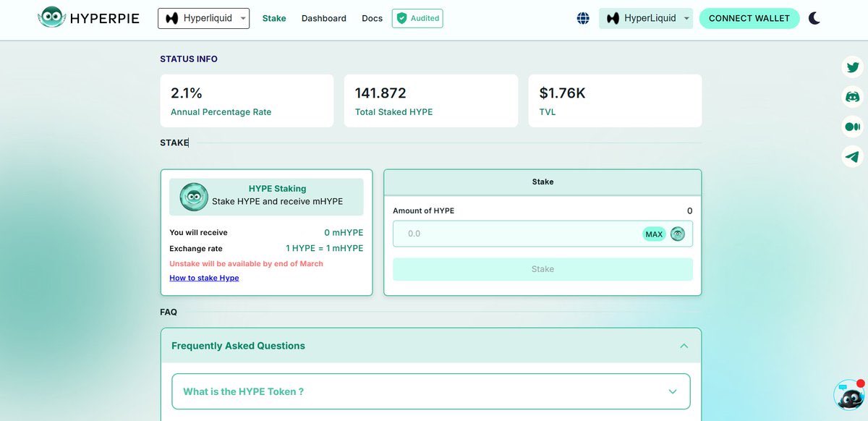868x421 pixels.
Task: Click the Audited verification badge
Action: click(x=417, y=18)
